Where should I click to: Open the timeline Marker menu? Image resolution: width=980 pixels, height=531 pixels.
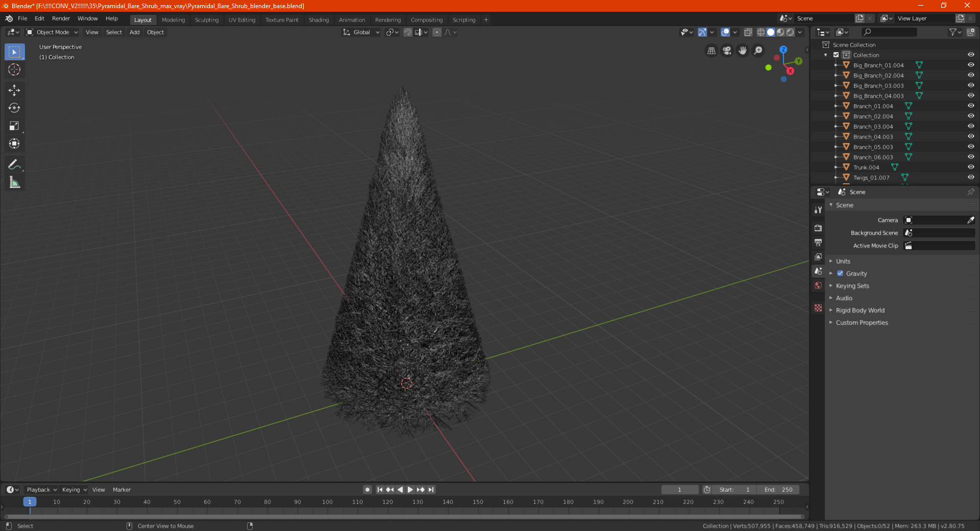[x=121, y=490]
